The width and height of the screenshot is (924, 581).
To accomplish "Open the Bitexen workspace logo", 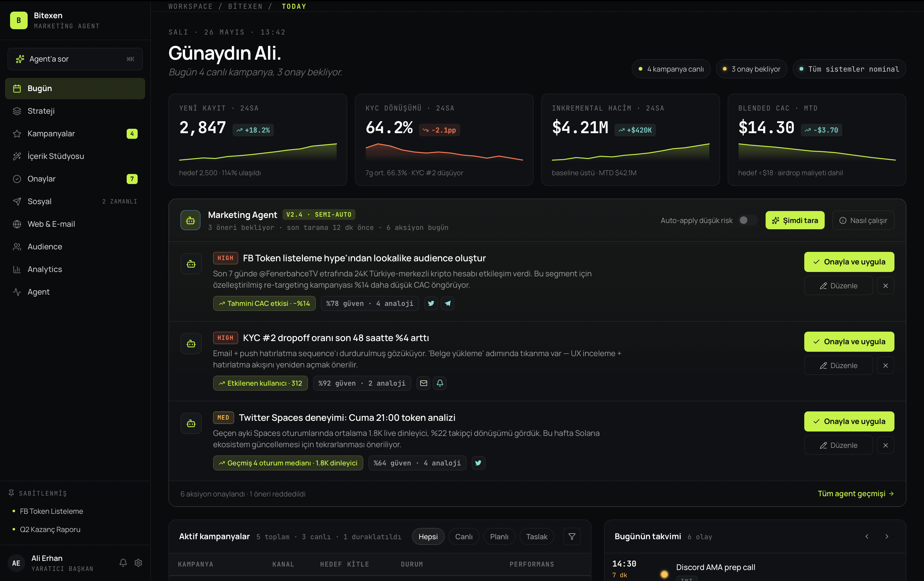I will point(19,20).
